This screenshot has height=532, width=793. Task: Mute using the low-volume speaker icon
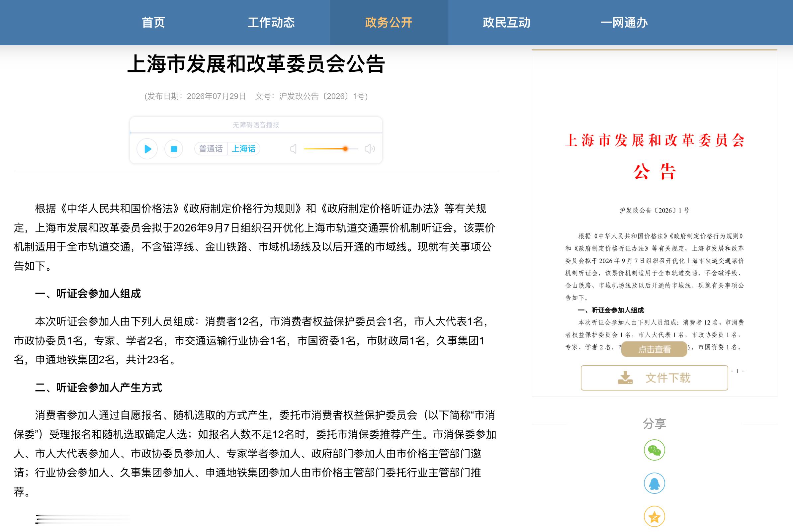tap(294, 149)
